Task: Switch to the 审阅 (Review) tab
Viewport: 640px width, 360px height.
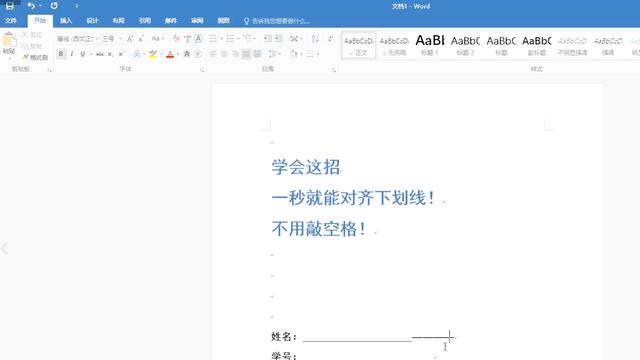Action: pos(197,20)
